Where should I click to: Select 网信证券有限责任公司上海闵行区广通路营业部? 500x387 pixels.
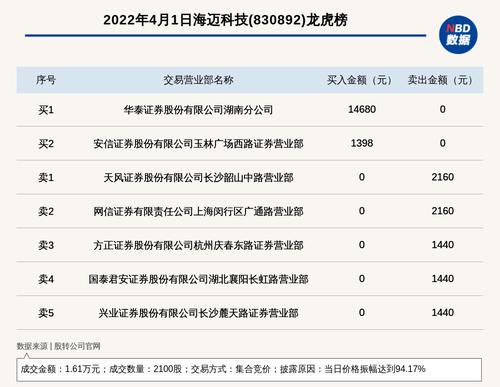pyautogui.click(x=198, y=211)
